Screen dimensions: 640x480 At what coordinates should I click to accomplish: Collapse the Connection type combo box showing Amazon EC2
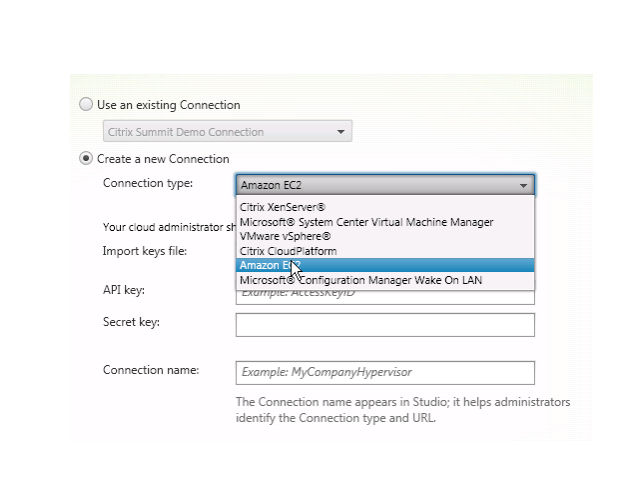385,185
